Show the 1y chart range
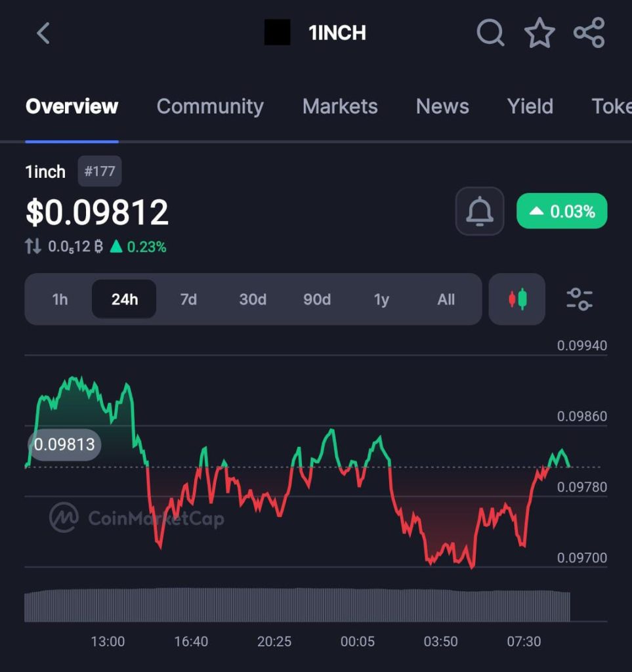The height and width of the screenshot is (672, 632). coord(381,299)
